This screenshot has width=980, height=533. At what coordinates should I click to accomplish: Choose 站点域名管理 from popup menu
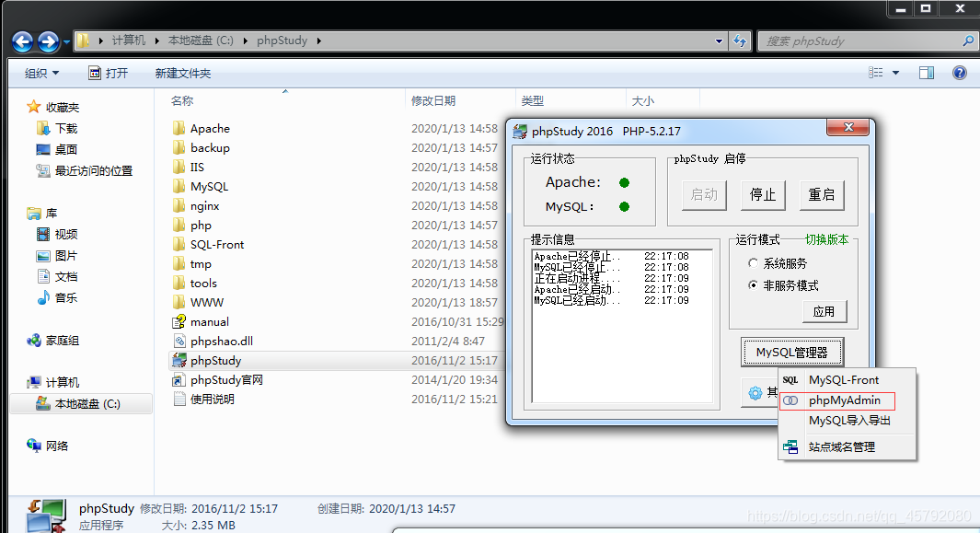coord(847,446)
